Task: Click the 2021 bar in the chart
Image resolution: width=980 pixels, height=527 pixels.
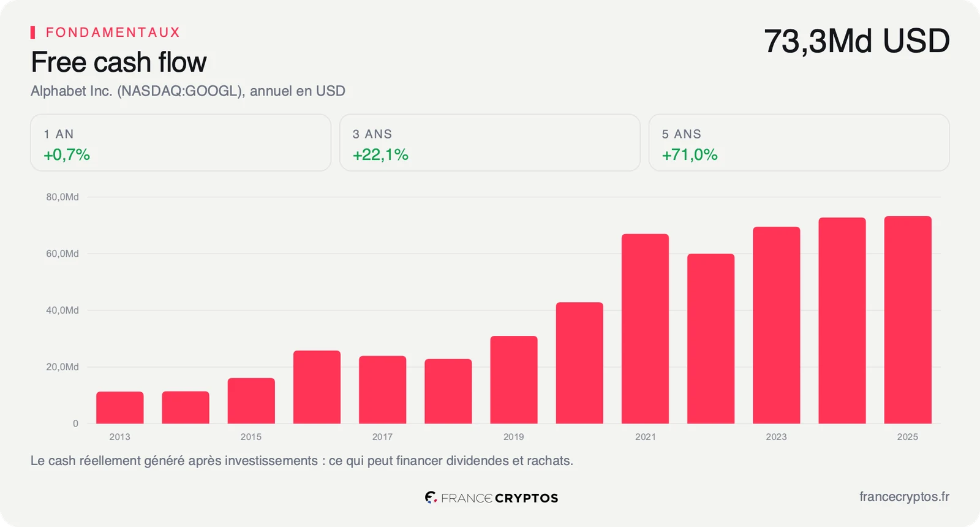Action: click(645, 328)
